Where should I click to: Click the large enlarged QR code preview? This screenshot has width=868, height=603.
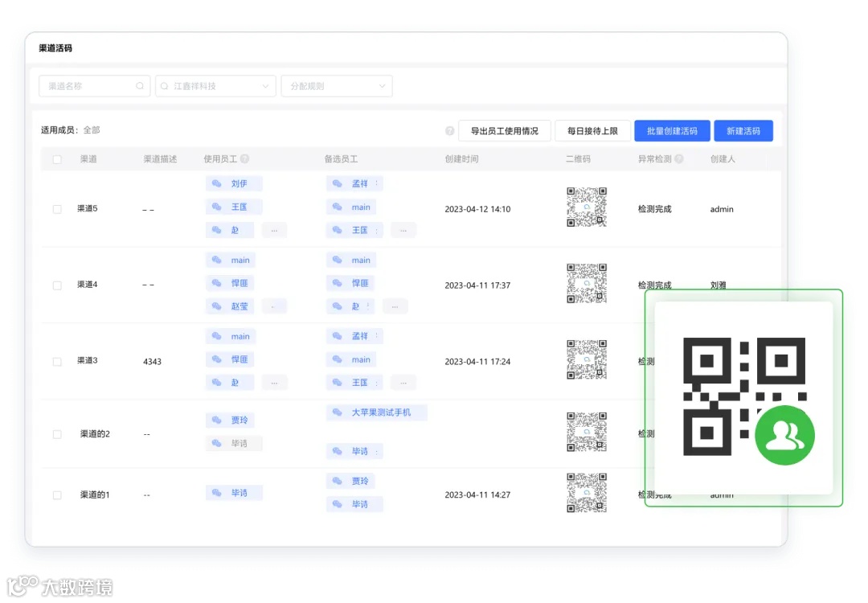pyautogui.click(x=744, y=397)
